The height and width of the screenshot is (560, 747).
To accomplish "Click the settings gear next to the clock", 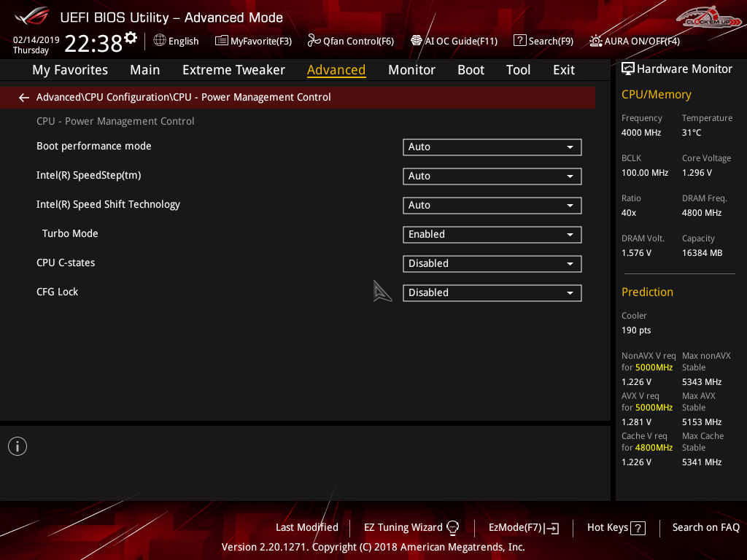I will (x=131, y=37).
